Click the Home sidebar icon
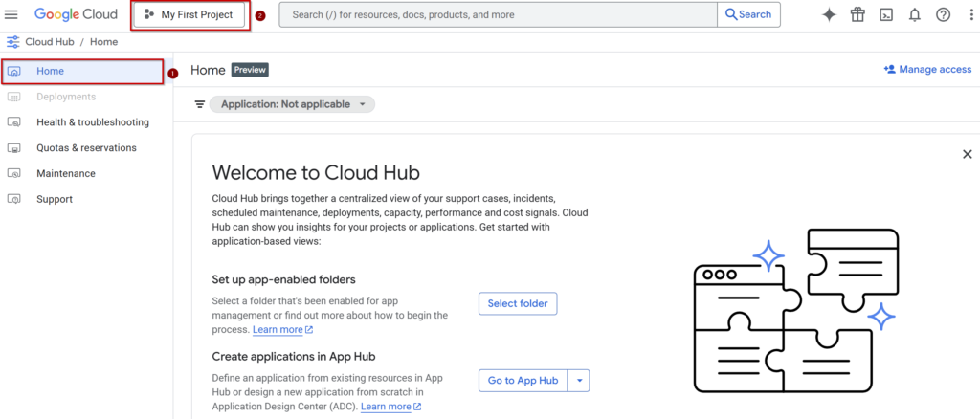This screenshot has height=419, width=980. pyautogui.click(x=14, y=71)
